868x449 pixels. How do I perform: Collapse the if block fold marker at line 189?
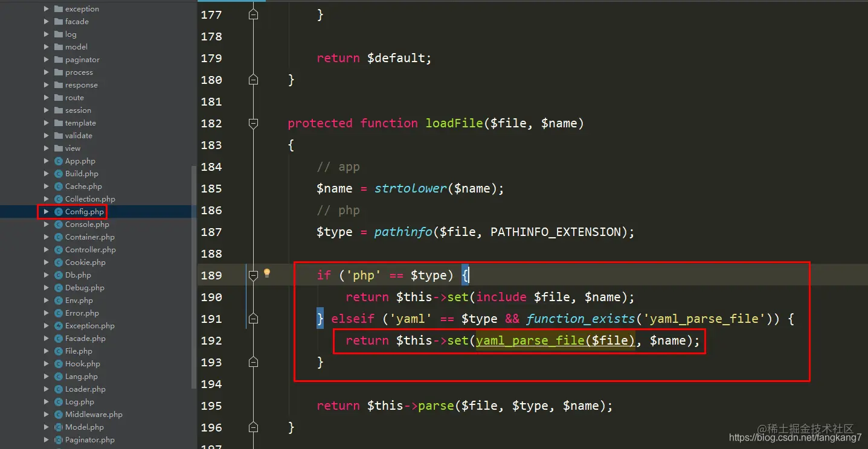(254, 275)
